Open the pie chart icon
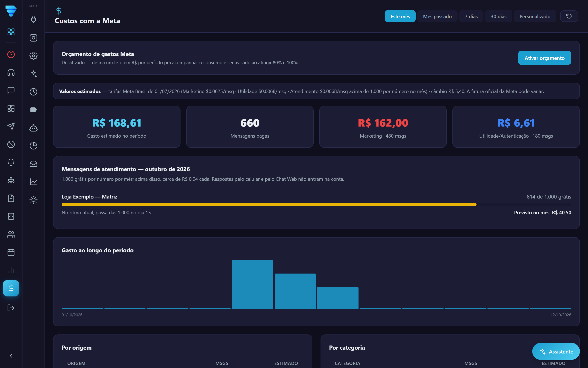 [33, 146]
